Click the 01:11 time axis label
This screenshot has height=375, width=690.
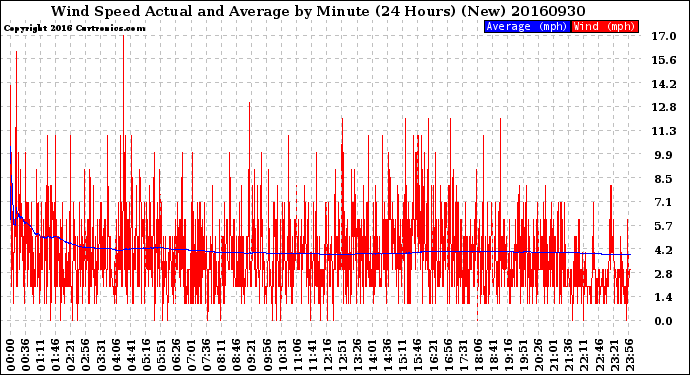tap(40, 355)
